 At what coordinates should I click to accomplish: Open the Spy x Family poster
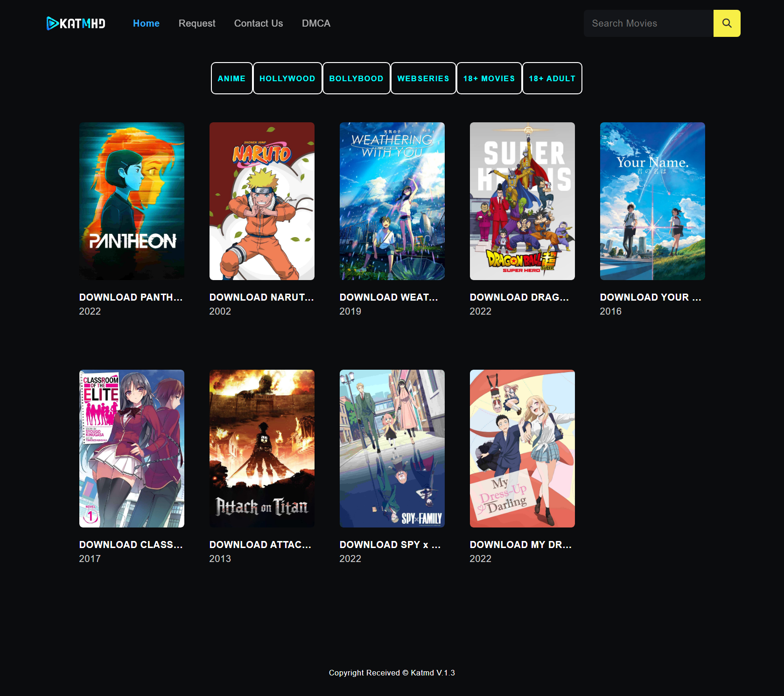point(392,449)
